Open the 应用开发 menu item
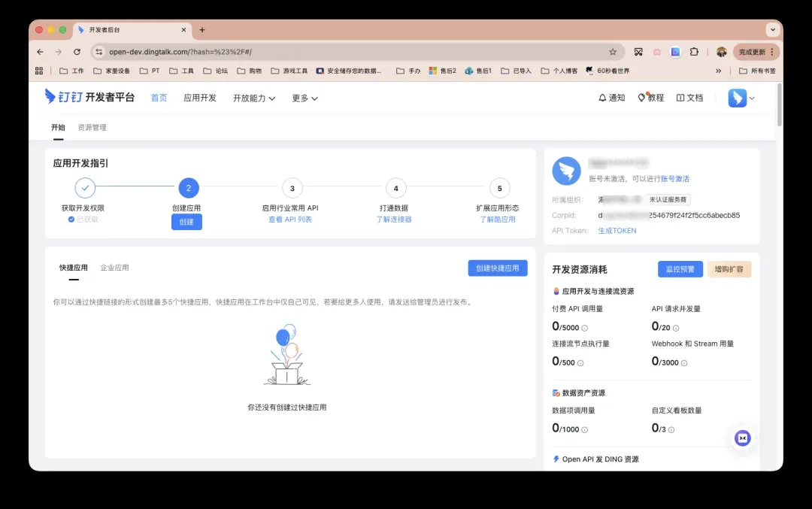The image size is (812, 509). (200, 98)
